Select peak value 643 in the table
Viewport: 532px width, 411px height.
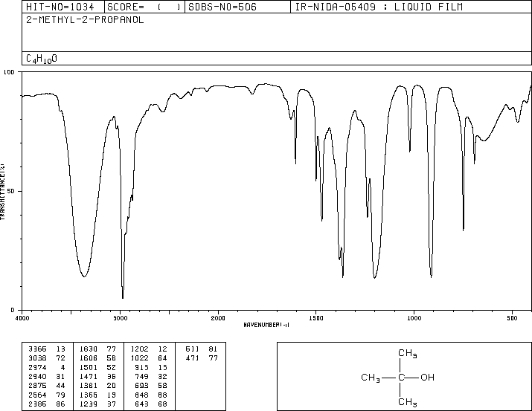point(142,404)
